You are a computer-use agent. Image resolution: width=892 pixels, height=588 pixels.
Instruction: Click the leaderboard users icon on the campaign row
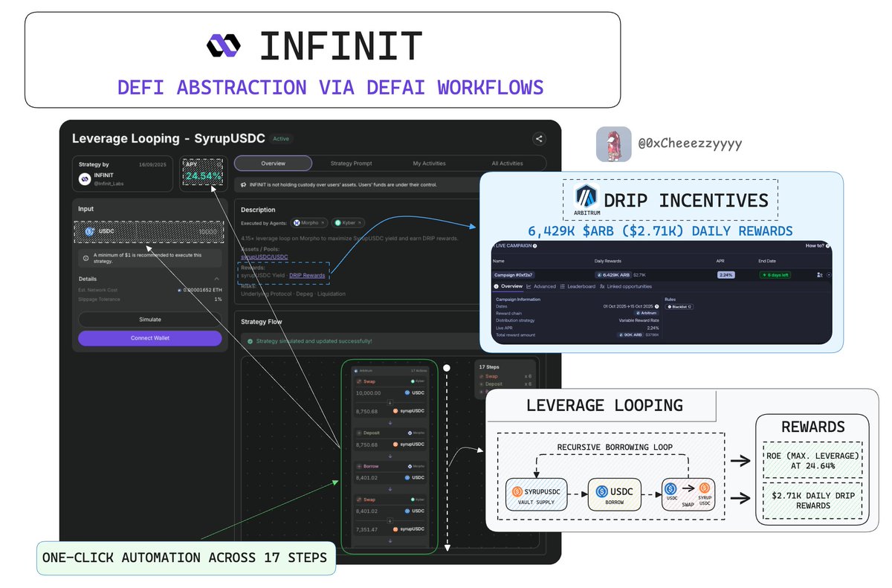818,275
